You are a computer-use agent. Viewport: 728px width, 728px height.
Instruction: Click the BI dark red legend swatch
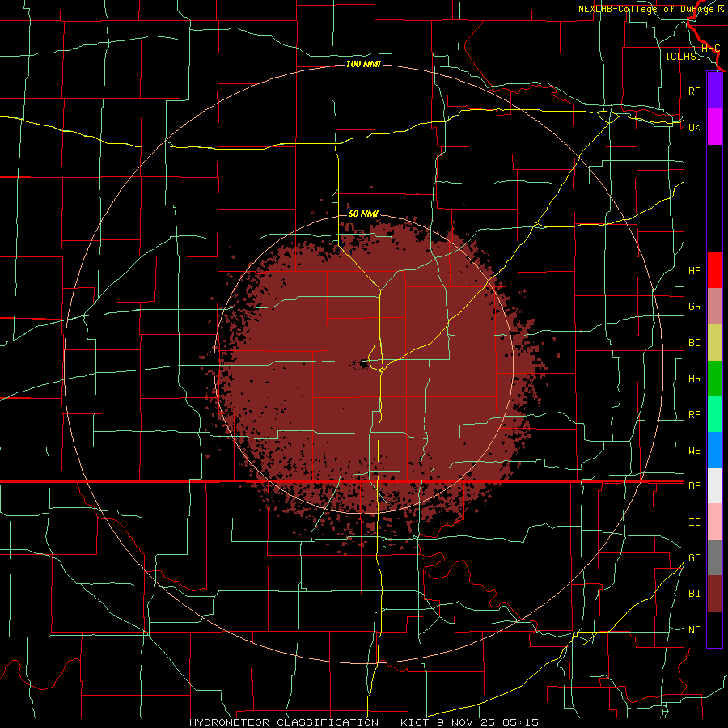coord(714,594)
